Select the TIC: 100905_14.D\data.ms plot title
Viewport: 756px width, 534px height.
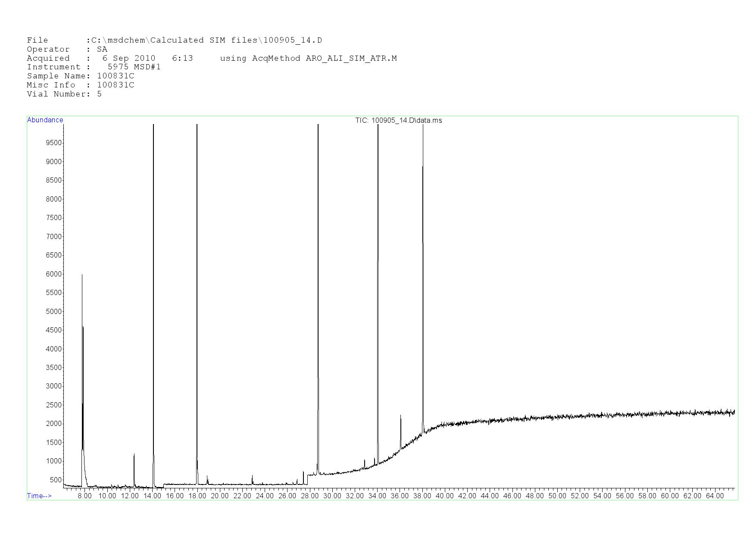pos(398,121)
